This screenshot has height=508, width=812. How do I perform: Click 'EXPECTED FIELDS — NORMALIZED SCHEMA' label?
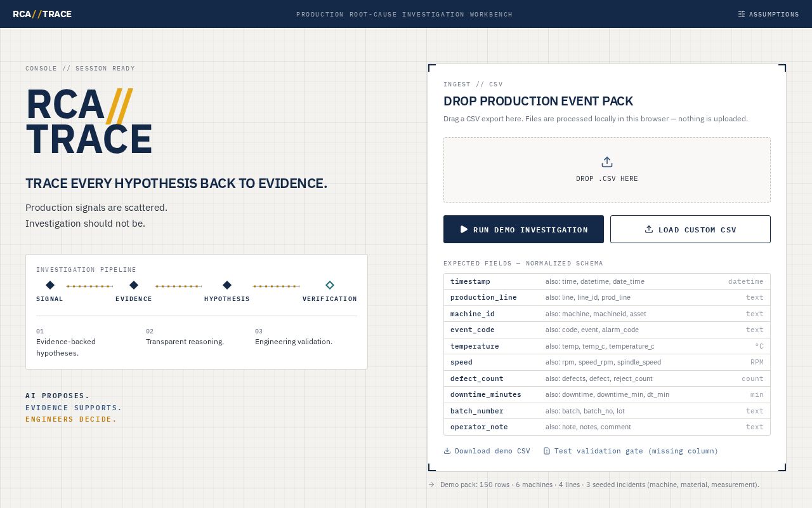pyautogui.click(x=523, y=264)
